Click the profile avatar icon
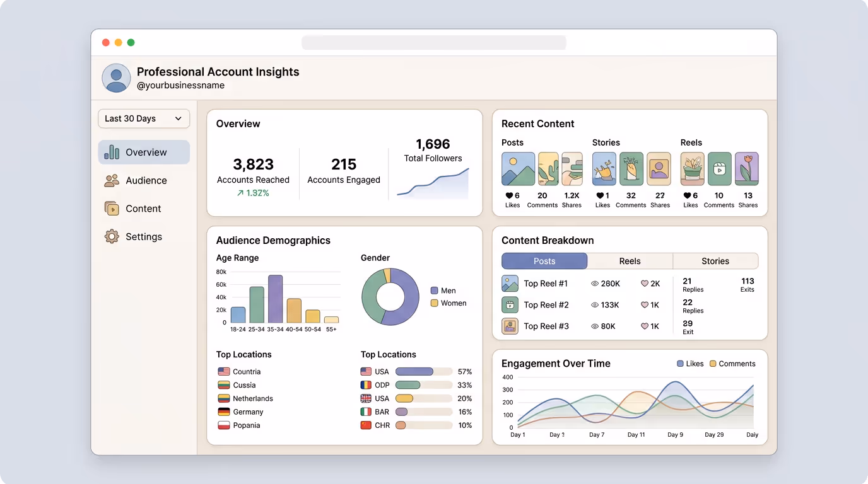The height and width of the screenshot is (484, 868). 116,78
